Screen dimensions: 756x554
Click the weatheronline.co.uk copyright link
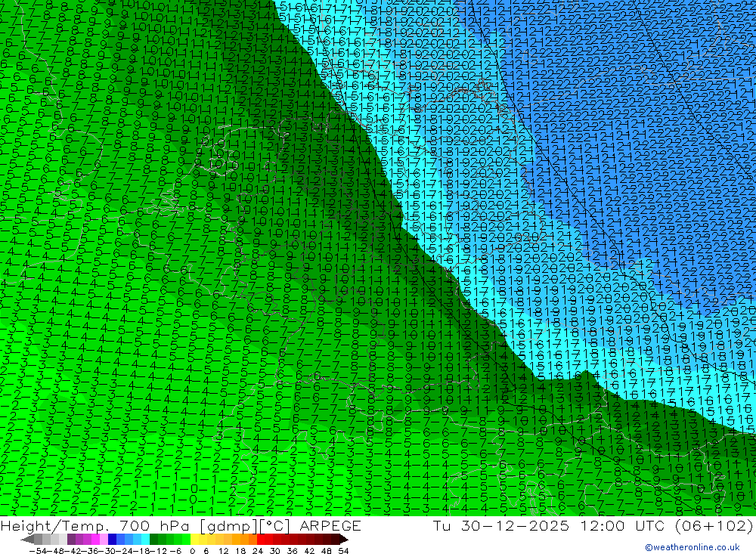coord(692,547)
